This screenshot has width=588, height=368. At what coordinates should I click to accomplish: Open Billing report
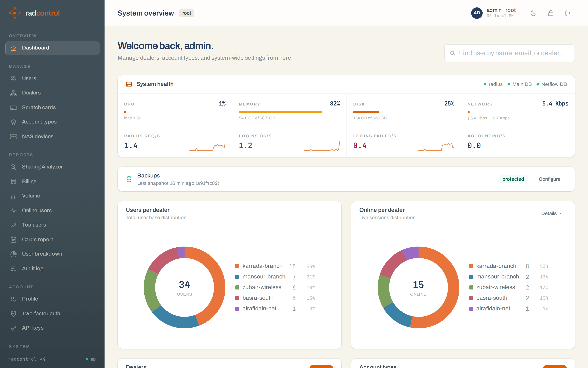[52, 181]
